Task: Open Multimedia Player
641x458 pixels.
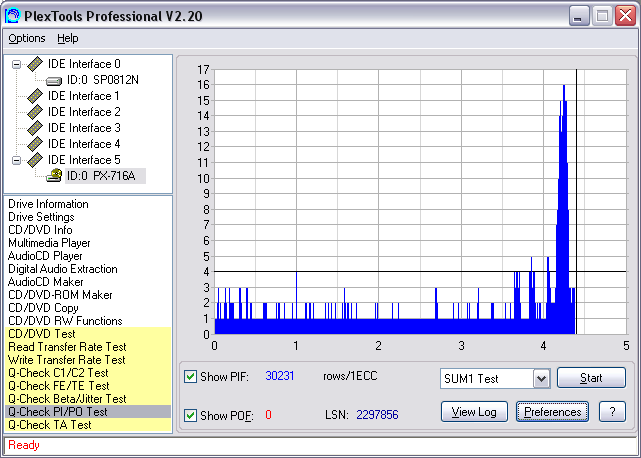Action: tap(49, 243)
